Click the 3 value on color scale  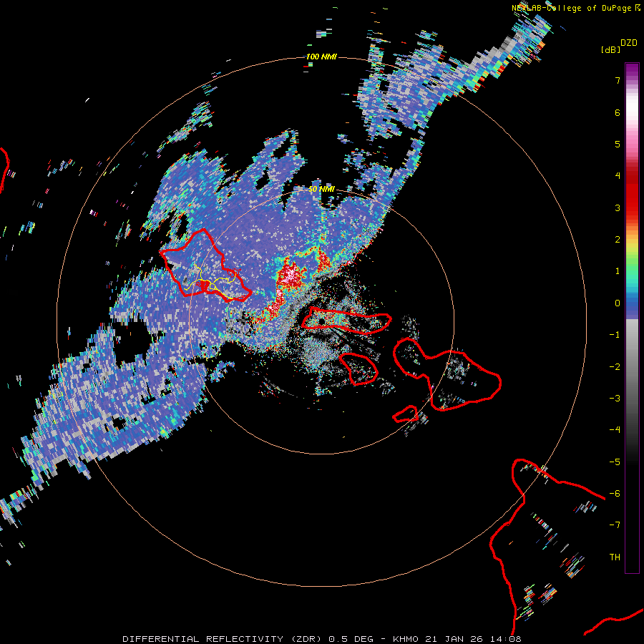[618, 208]
